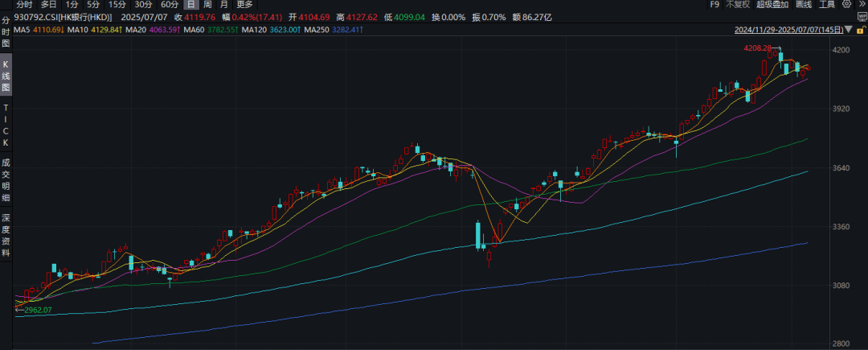The height and width of the screenshot is (350, 868).
Task: Click the 3360 price axis label
Action: click(x=841, y=227)
